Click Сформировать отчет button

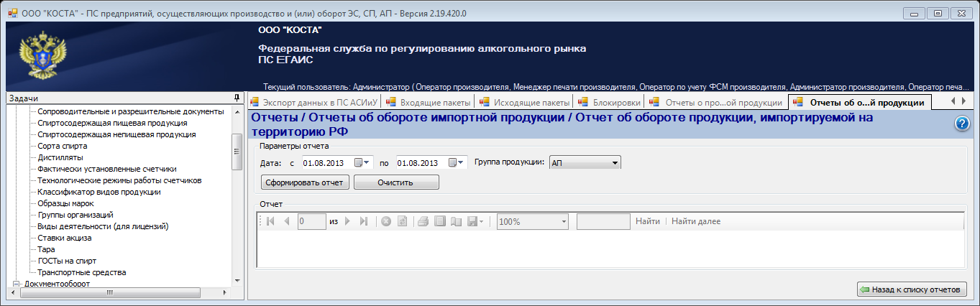click(306, 182)
